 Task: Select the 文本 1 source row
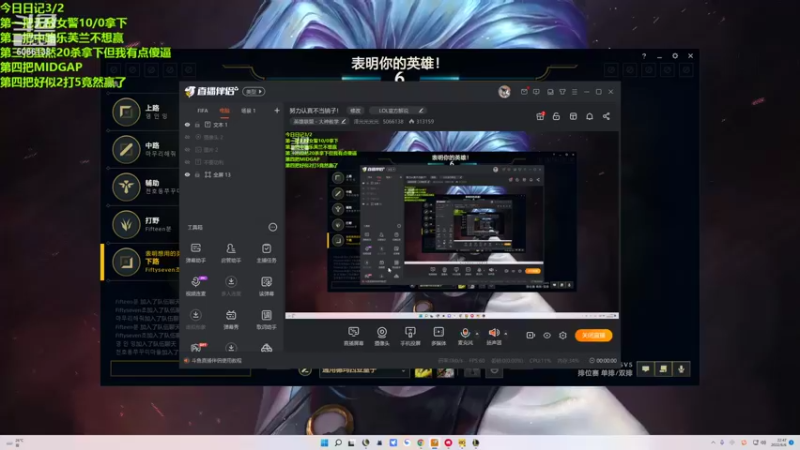(232, 124)
